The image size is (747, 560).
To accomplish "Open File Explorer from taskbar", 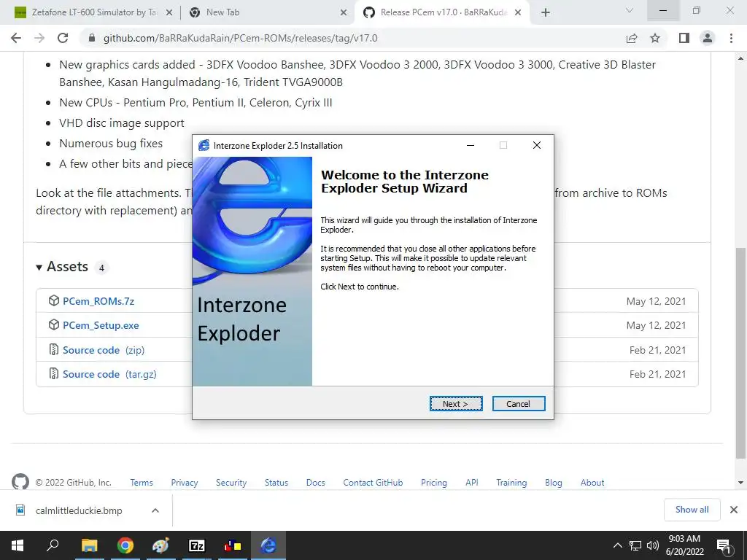I will (x=89, y=545).
